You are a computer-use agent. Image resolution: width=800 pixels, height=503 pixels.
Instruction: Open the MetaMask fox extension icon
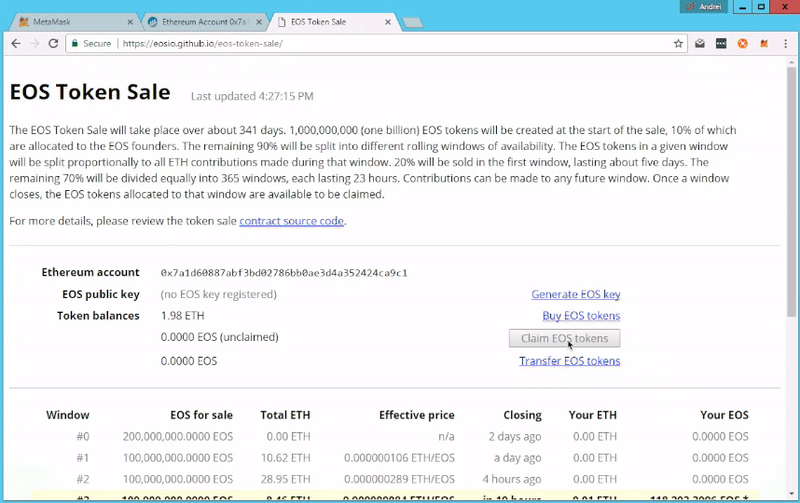[764, 43]
